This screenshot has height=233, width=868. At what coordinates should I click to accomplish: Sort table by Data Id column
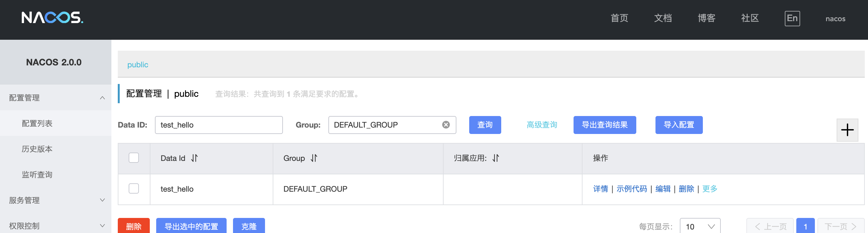pos(194,158)
